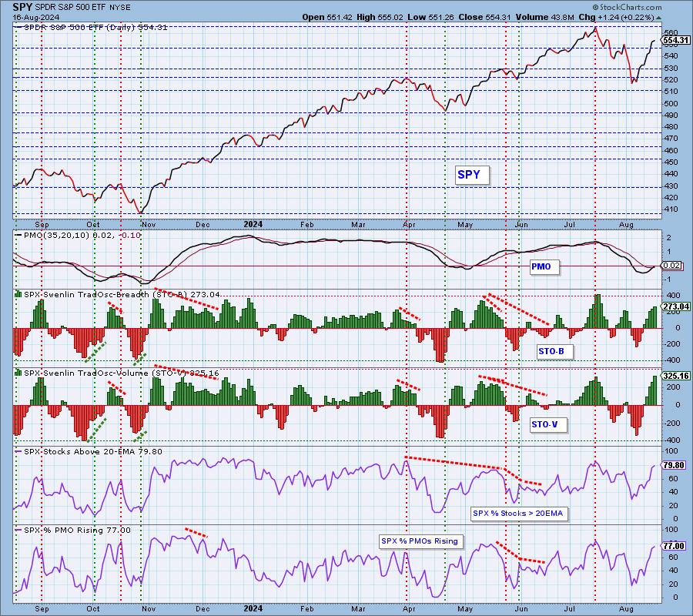
Task: Click the 'SPX % PMOs Rising' annotation box
Action: pos(420,541)
